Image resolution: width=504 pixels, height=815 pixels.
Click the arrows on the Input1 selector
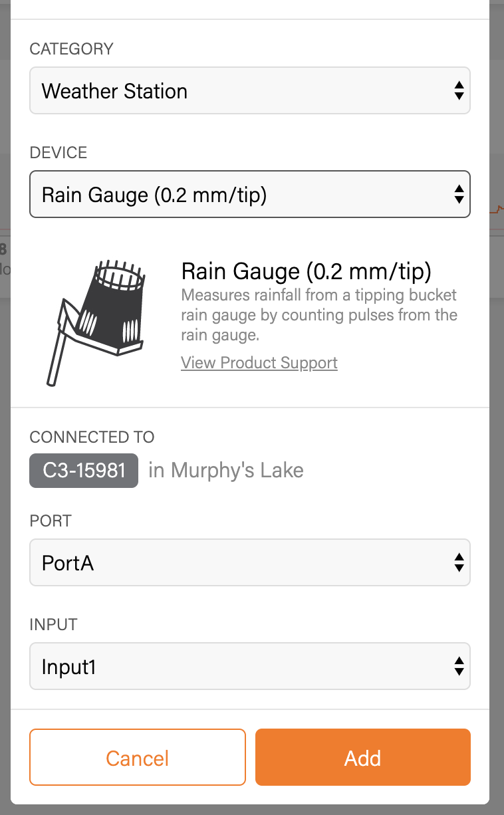pyautogui.click(x=458, y=665)
